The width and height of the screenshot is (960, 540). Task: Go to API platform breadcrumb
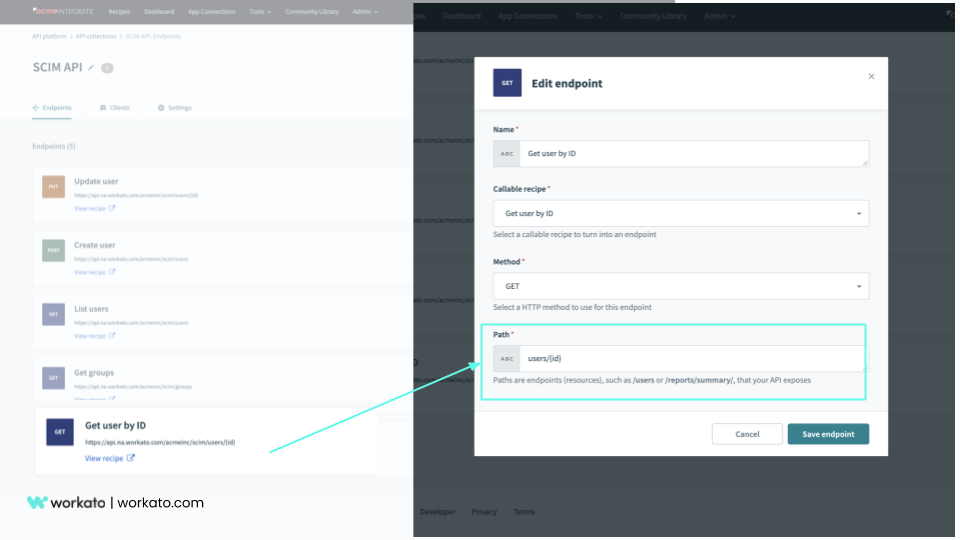pyautogui.click(x=49, y=36)
